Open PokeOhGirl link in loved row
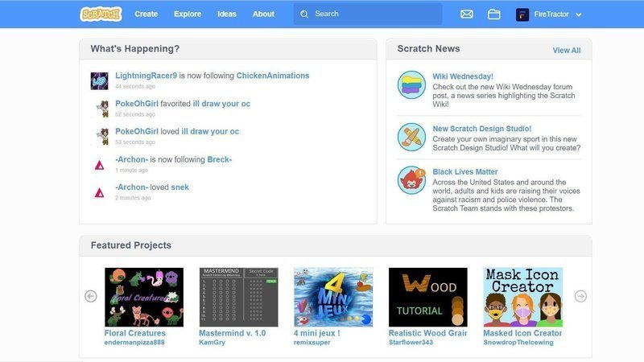644x362 pixels. (x=136, y=131)
